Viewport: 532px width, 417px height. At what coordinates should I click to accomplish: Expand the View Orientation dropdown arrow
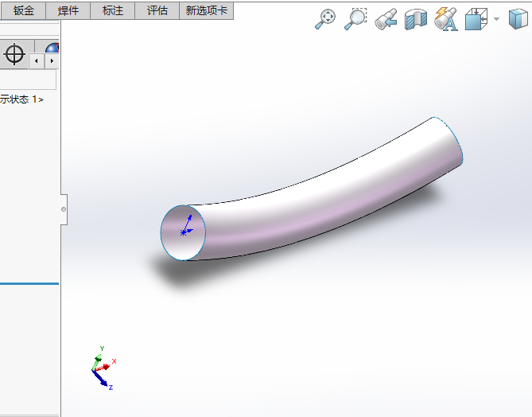point(496,19)
